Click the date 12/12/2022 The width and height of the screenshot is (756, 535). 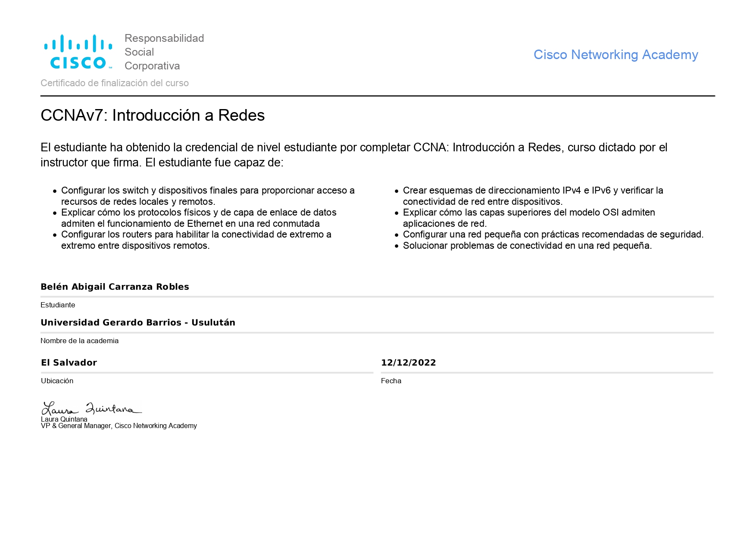(x=408, y=363)
